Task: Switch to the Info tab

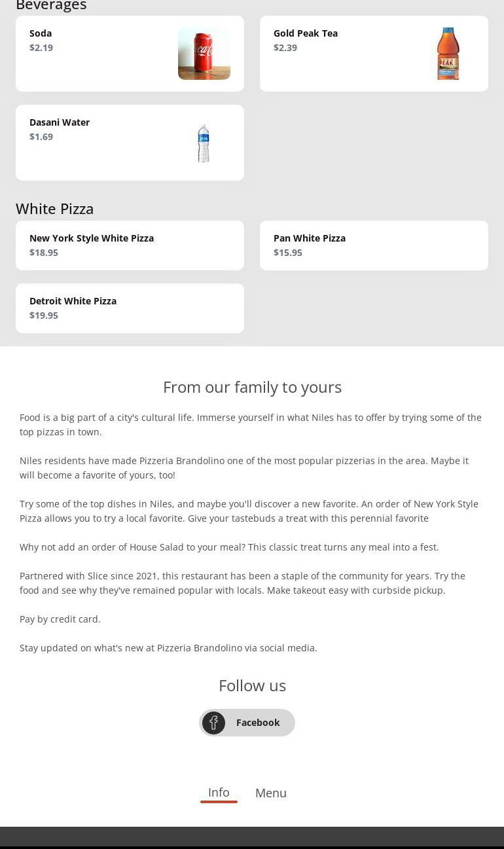Action: coord(219,793)
